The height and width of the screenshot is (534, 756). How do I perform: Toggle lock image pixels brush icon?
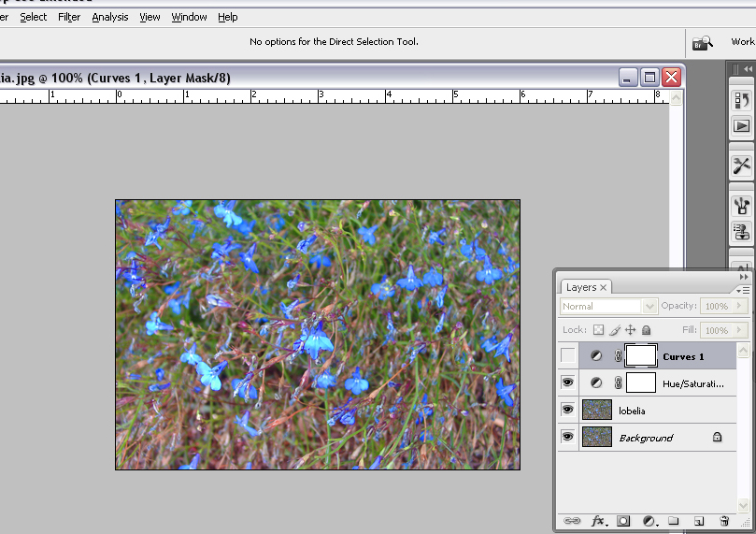click(x=615, y=330)
